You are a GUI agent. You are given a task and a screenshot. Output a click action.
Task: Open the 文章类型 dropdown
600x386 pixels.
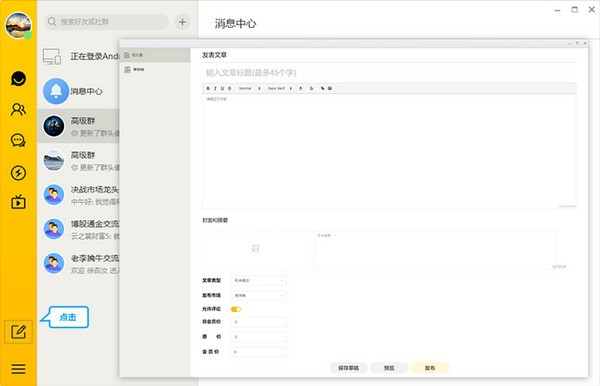coord(258,280)
